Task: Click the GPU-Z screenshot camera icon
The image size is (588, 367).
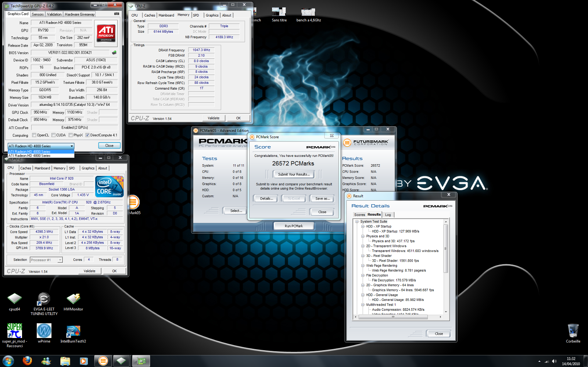Action: click(x=116, y=14)
